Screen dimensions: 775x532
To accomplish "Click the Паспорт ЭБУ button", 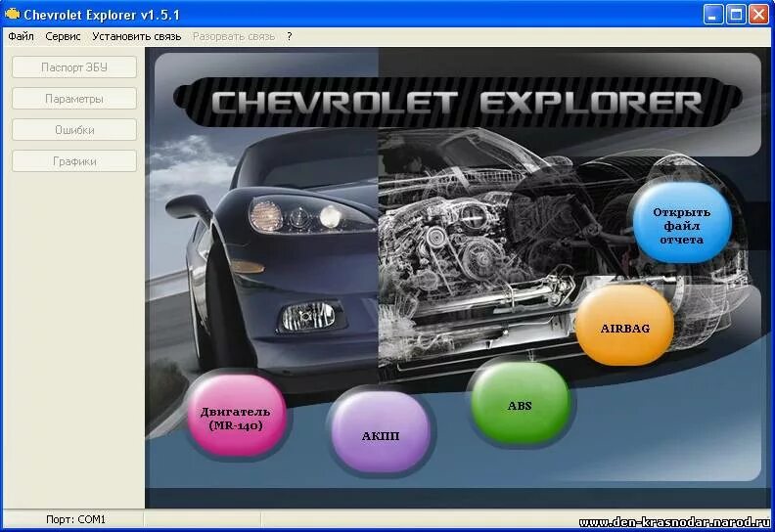I will click(x=74, y=67).
